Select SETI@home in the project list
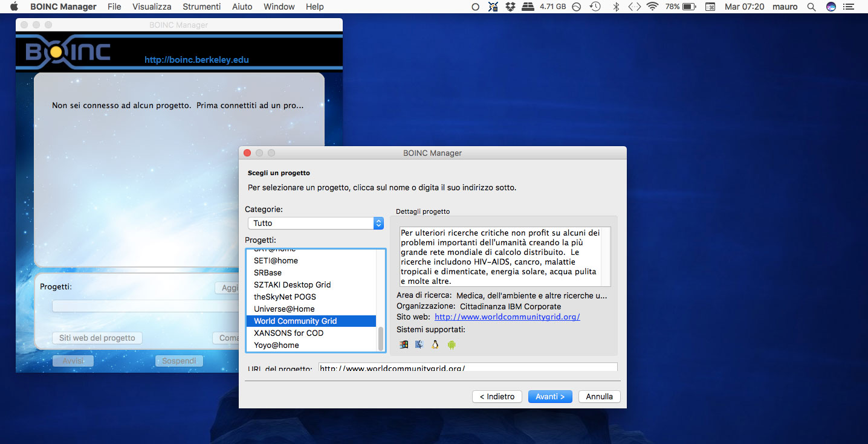The width and height of the screenshot is (868, 444). coord(276,260)
